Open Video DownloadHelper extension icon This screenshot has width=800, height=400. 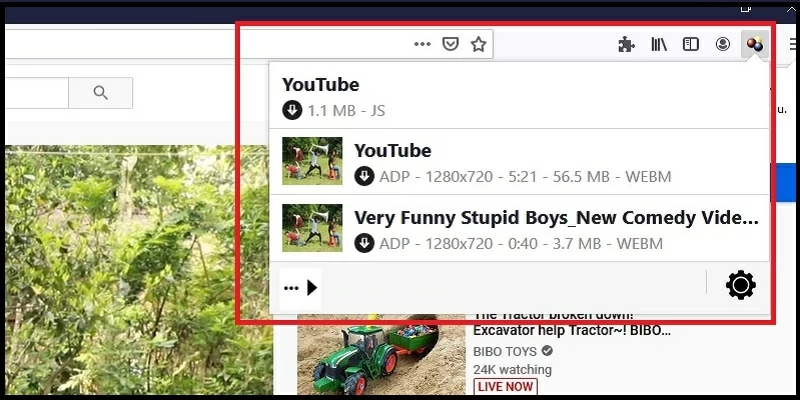coord(755,44)
